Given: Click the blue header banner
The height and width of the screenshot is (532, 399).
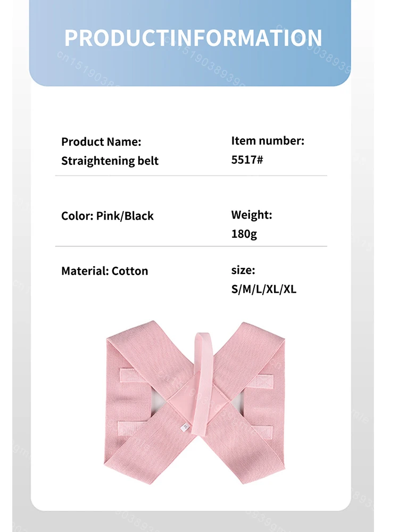Looking at the screenshot, I should coord(190,43).
